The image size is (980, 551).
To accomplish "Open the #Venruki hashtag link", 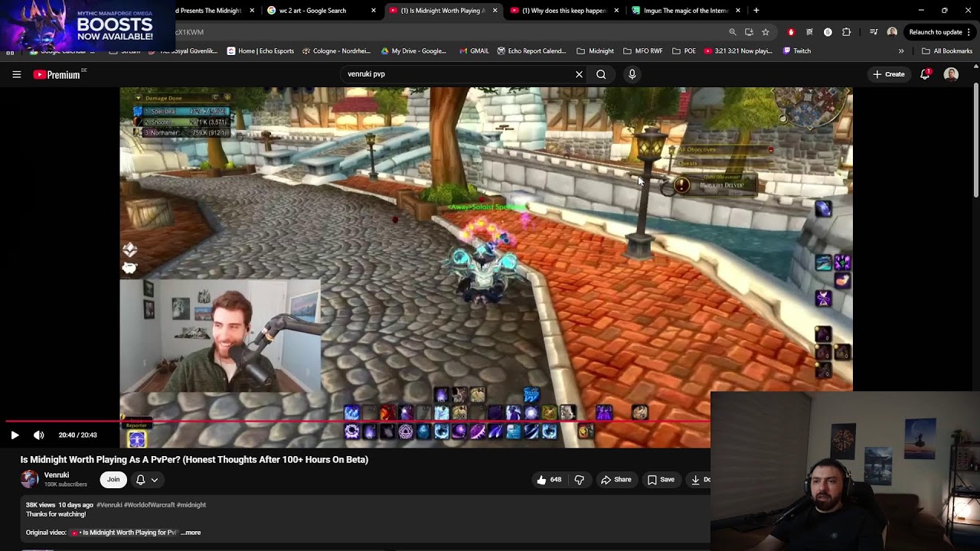I will pos(109,505).
